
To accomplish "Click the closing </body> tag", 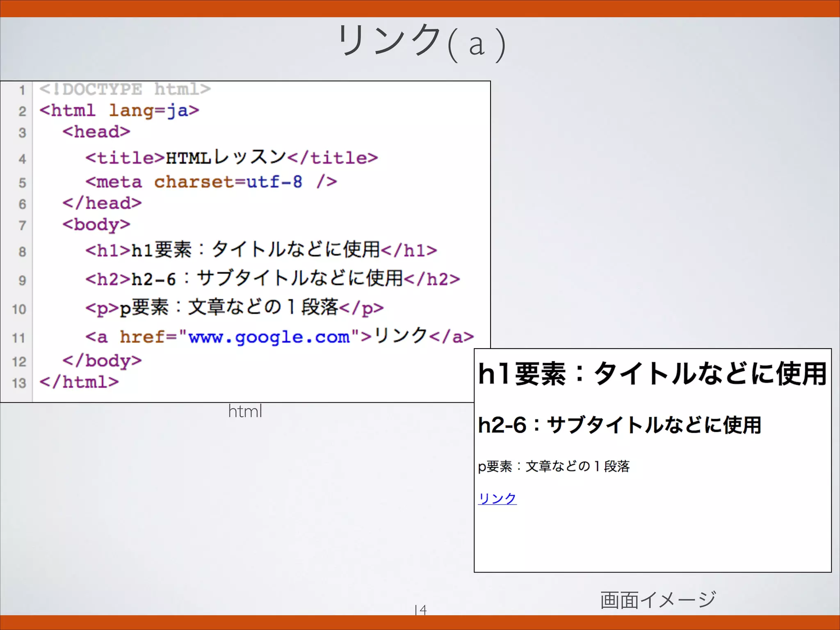I will click(102, 361).
